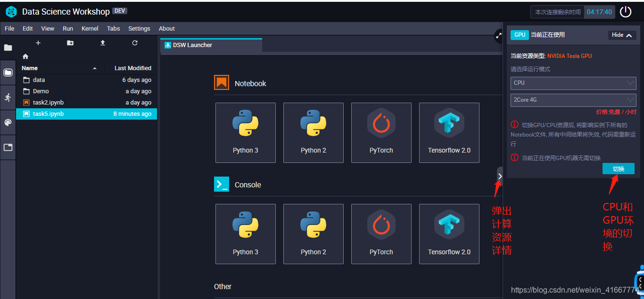Launch Tensorflow 2.0 notebook

[449, 133]
